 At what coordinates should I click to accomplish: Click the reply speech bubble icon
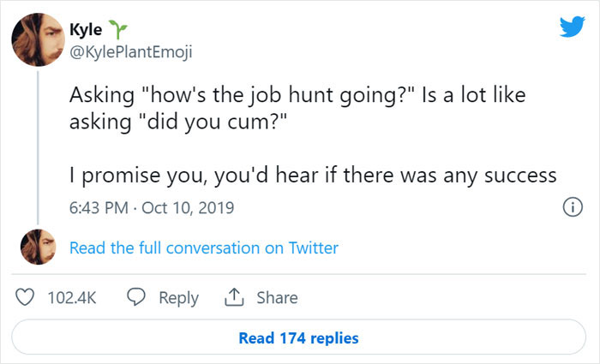point(135,297)
